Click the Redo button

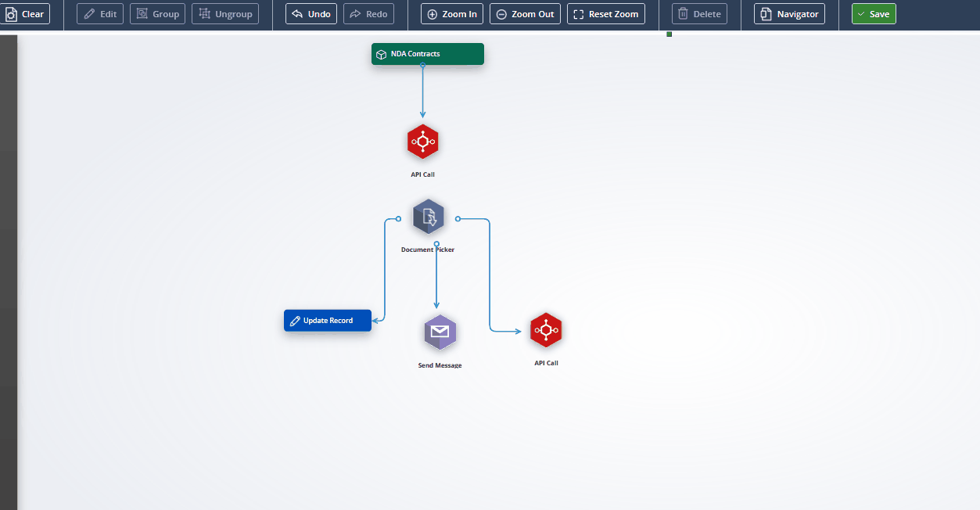click(368, 14)
